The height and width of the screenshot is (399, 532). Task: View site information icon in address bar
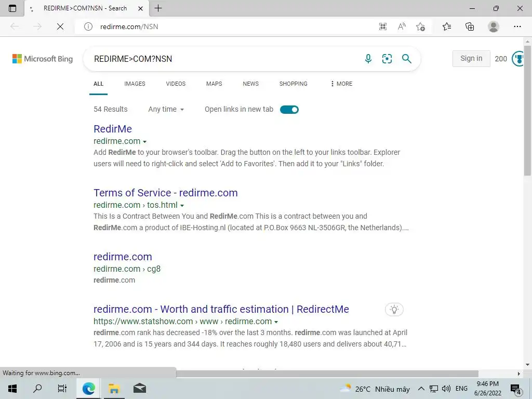click(88, 26)
